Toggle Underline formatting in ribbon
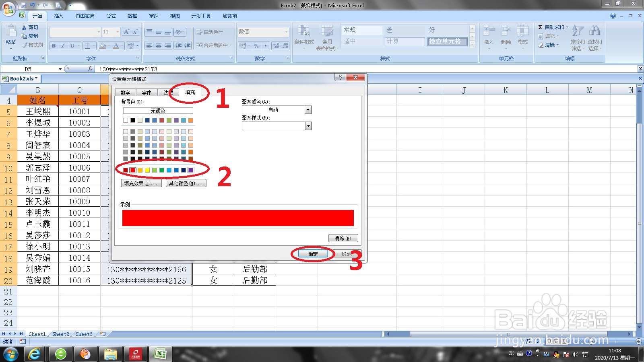Image resolution: width=644 pixels, height=362 pixels. click(72, 46)
